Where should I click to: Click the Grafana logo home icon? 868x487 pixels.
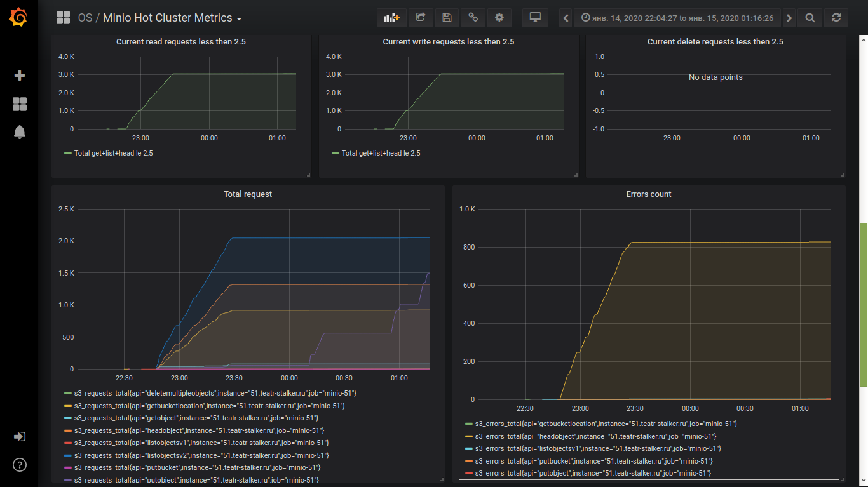click(18, 18)
